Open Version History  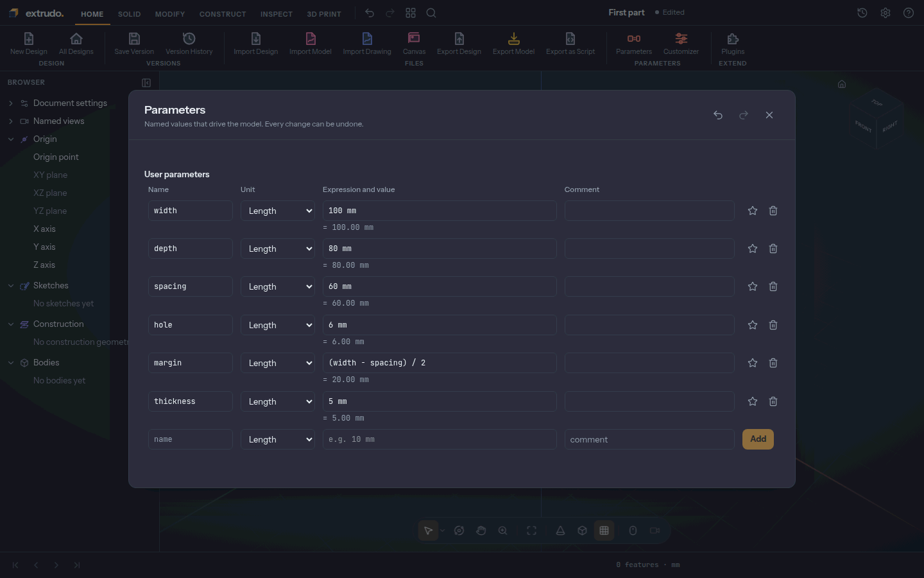pos(189,44)
